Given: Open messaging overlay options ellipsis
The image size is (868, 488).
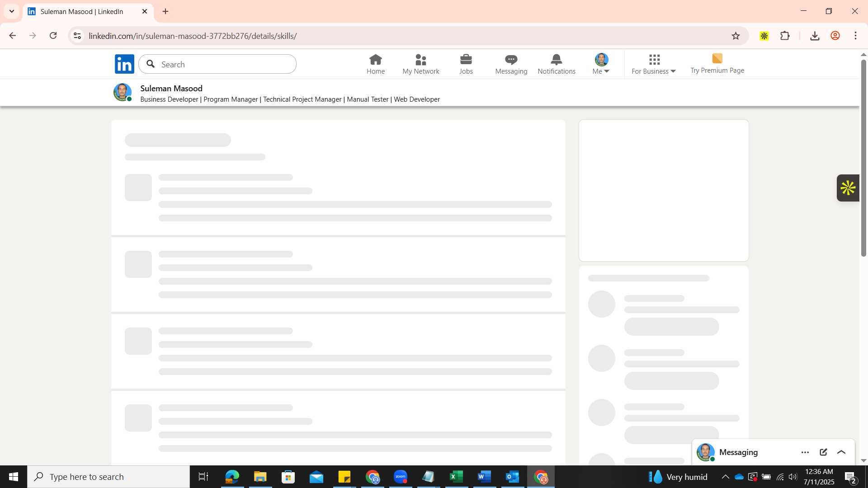Looking at the screenshot, I should point(805,452).
